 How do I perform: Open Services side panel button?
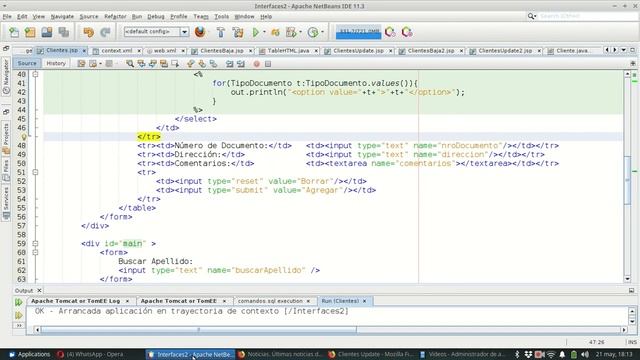pos(6,203)
